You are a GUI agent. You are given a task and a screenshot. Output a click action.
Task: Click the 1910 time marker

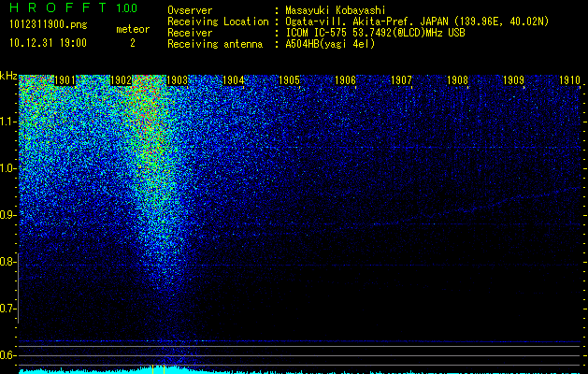tap(569, 80)
